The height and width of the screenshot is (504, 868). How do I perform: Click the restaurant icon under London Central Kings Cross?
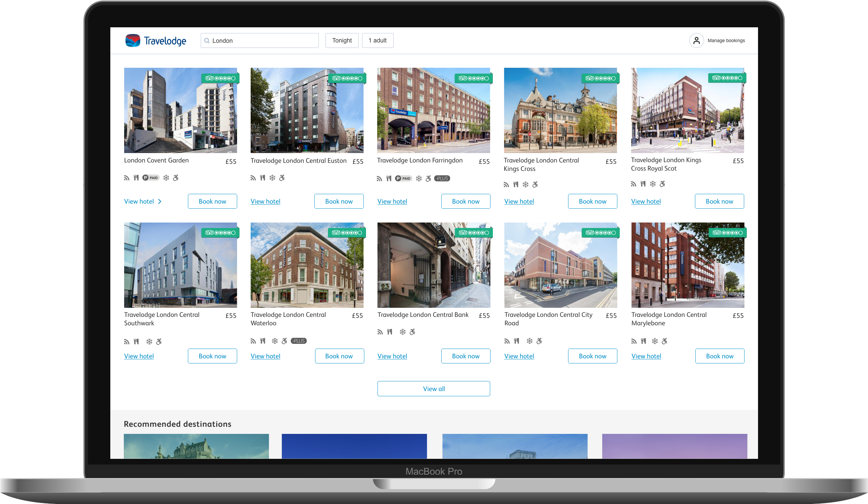pos(515,185)
